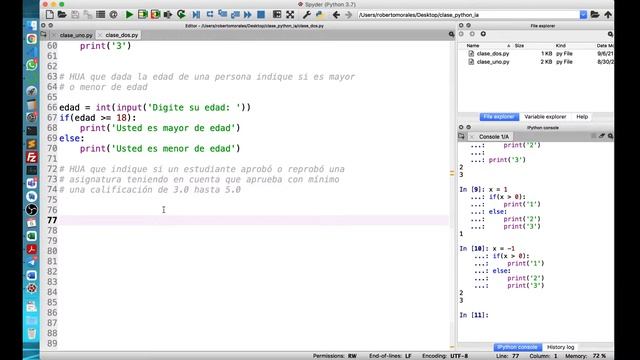Open PYTHONPATH manager python icon
Screen dimensions: 640x360
tap(319, 15)
